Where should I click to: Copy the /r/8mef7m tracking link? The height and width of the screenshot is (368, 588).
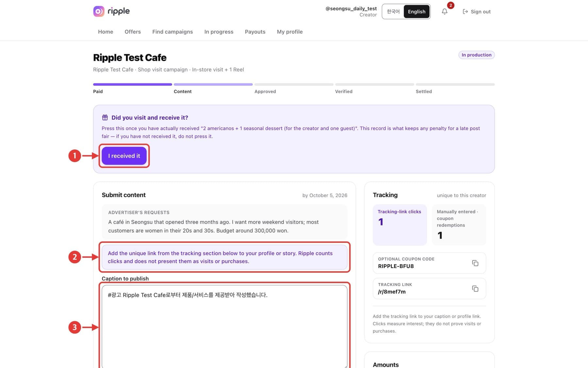(x=475, y=289)
